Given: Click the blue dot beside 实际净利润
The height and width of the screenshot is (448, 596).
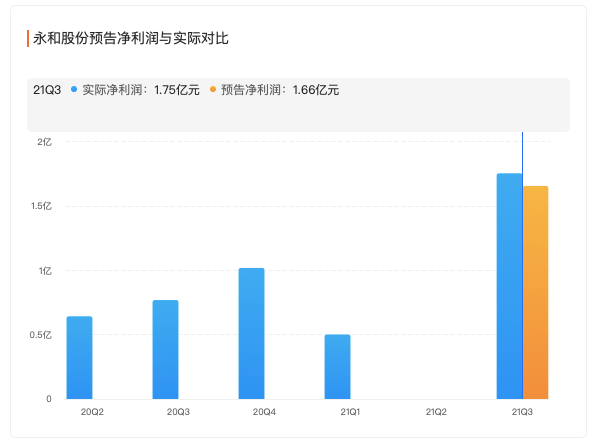Looking at the screenshot, I should (74, 89).
